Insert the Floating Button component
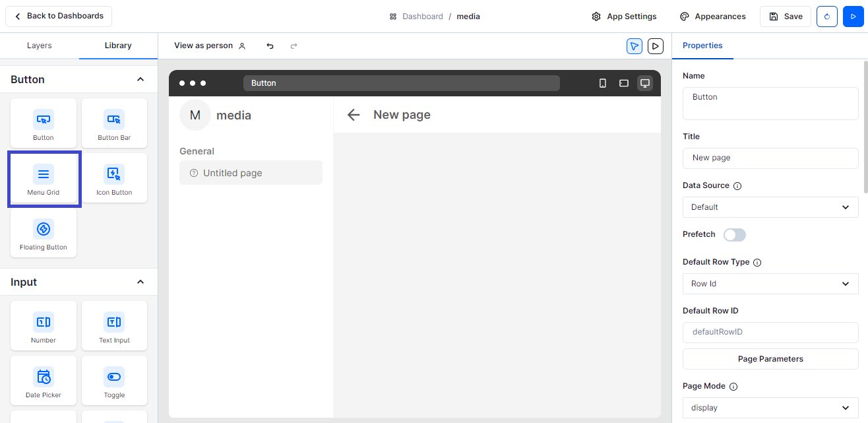Image resolution: width=868 pixels, height=423 pixels. coord(44,233)
